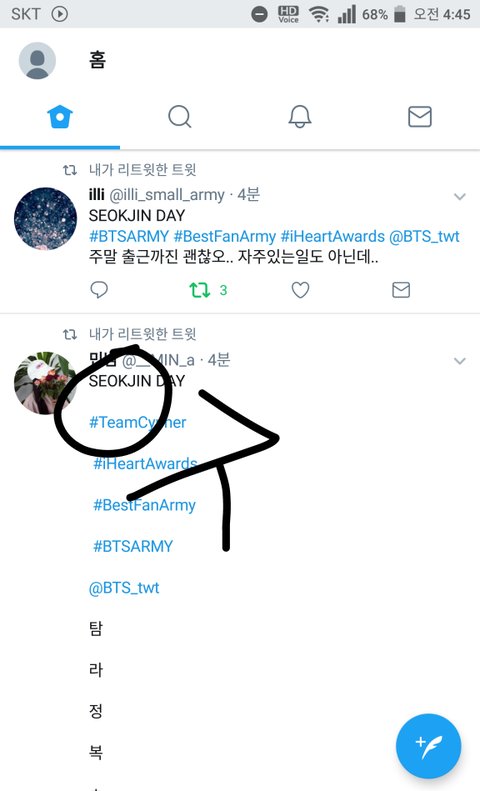Undo retweet on illi's tweet
This screenshot has height=791, width=480.
pyautogui.click(x=200, y=290)
